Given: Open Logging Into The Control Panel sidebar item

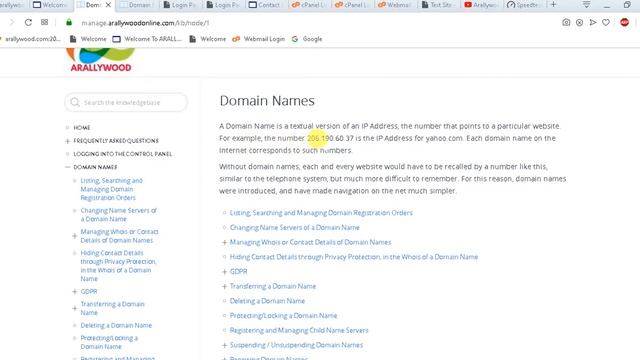Looking at the screenshot, I should (x=122, y=154).
